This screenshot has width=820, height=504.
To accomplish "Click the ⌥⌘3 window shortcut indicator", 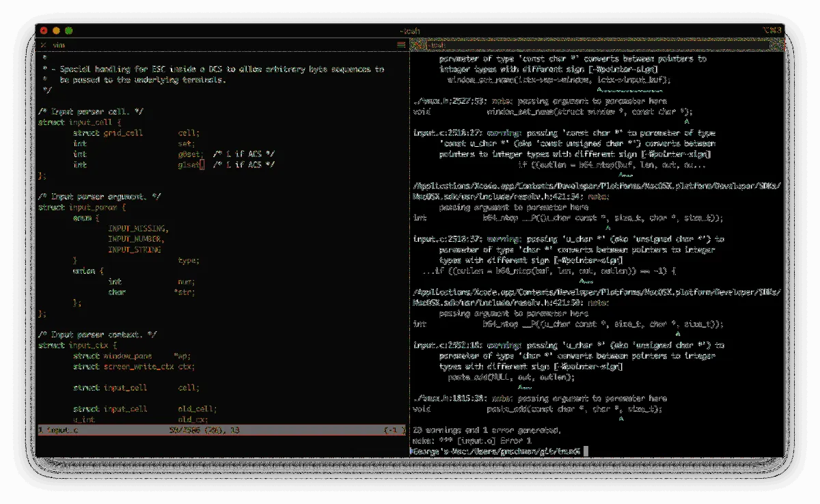I will coord(771,31).
